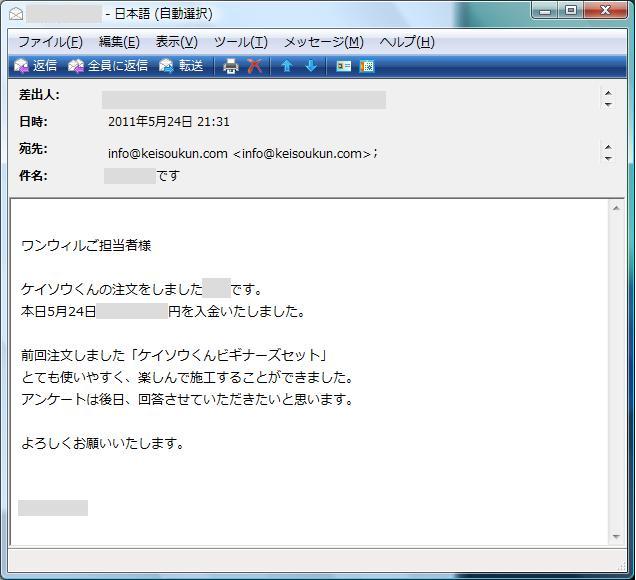Image resolution: width=636 pixels, height=580 pixels.
Task: Go to previous message up arrow
Action: point(286,66)
